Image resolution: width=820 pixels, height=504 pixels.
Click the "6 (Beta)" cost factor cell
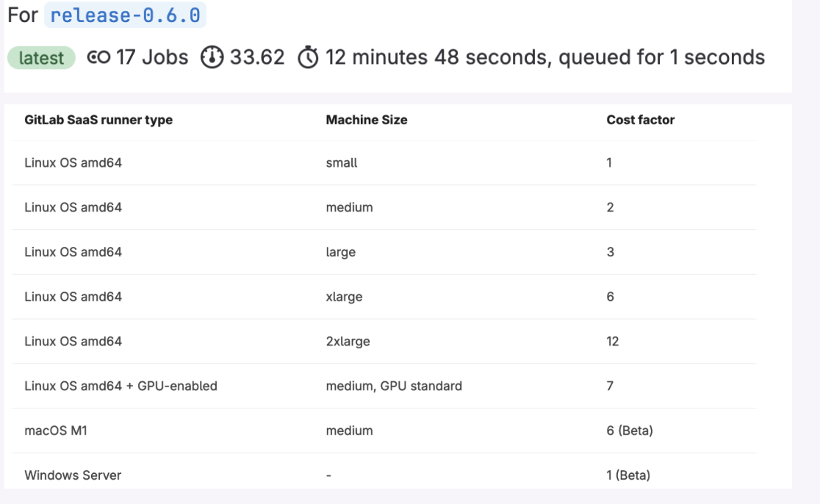(629, 431)
